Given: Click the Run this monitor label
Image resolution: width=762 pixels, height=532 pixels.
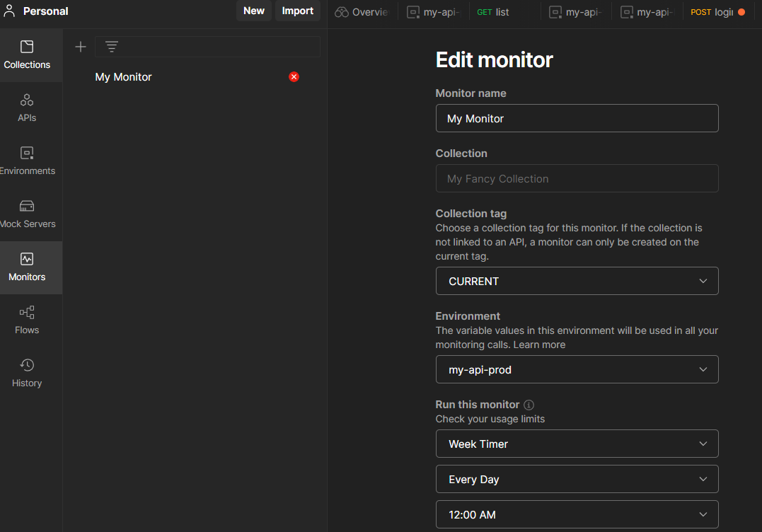Looking at the screenshot, I should 477,404.
